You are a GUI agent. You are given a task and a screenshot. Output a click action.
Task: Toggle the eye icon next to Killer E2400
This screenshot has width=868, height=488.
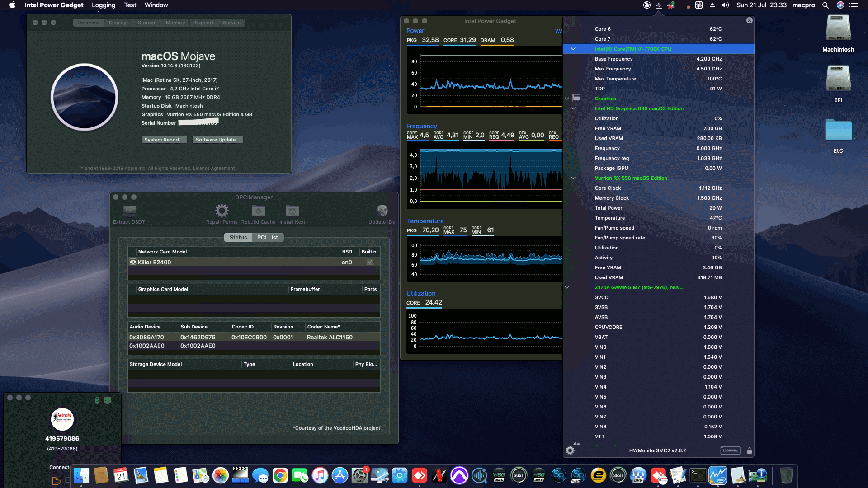(133, 262)
